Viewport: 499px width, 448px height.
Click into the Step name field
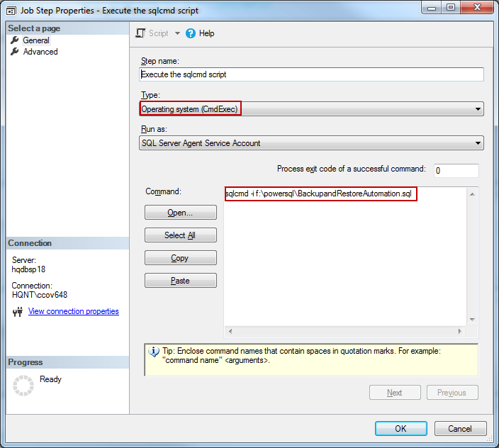(x=312, y=74)
